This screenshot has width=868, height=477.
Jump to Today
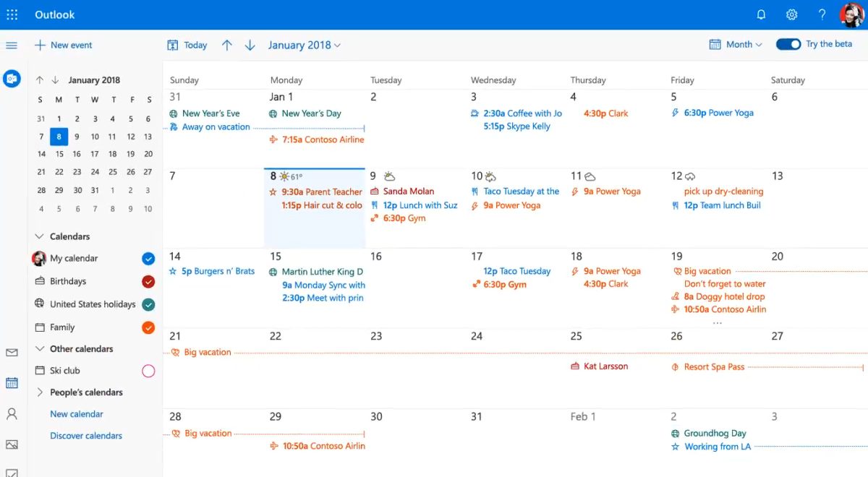[x=187, y=45]
